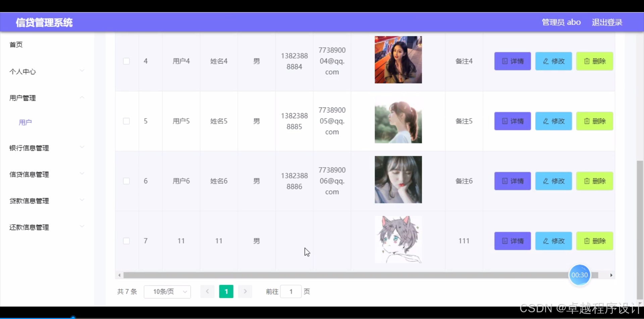The height and width of the screenshot is (319, 644).
Task: Click the 修改 edit pencil icon for 用户5
Action: pyautogui.click(x=546, y=121)
